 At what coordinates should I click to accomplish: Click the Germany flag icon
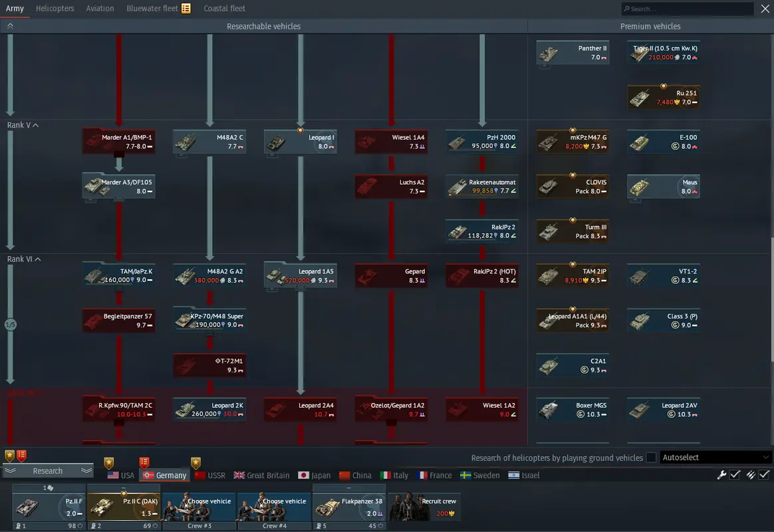(148, 475)
